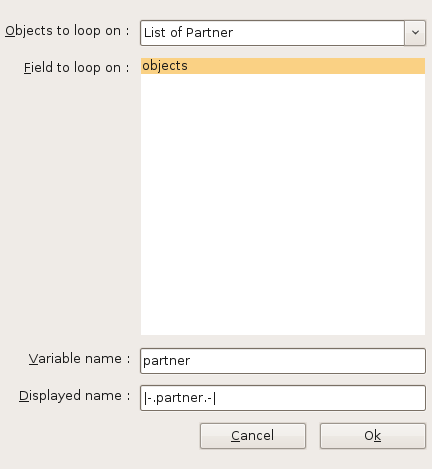The image size is (432, 469).
Task: Click the Objects to loop on label
Action: click(x=67, y=31)
